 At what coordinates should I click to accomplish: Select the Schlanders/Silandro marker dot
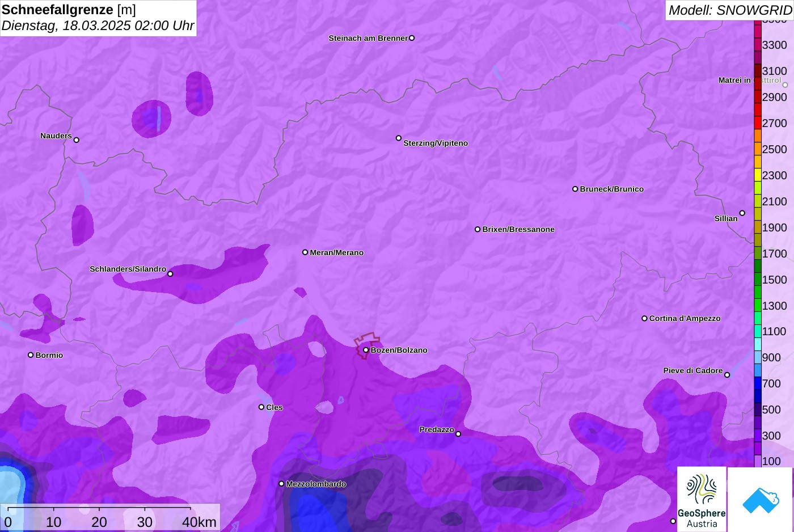point(170,274)
